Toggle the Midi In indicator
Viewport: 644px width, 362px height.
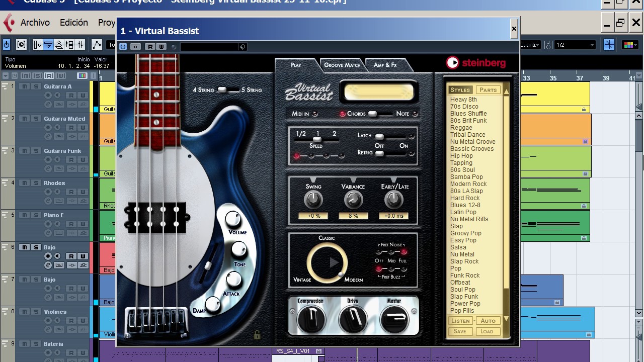click(x=315, y=114)
